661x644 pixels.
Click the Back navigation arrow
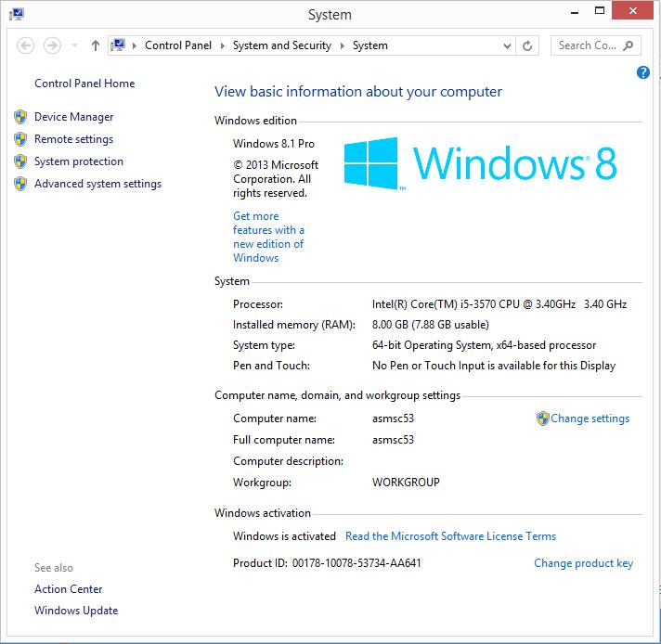point(25,45)
